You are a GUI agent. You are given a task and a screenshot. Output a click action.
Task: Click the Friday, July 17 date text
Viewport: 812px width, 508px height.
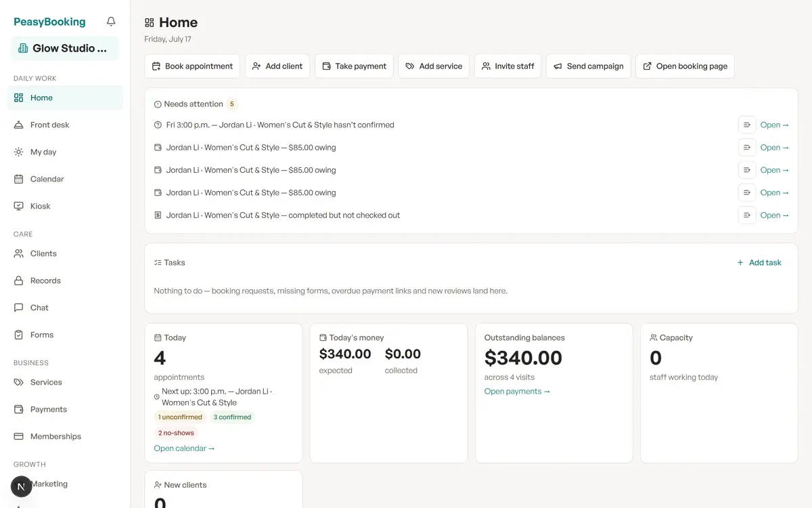168,39
